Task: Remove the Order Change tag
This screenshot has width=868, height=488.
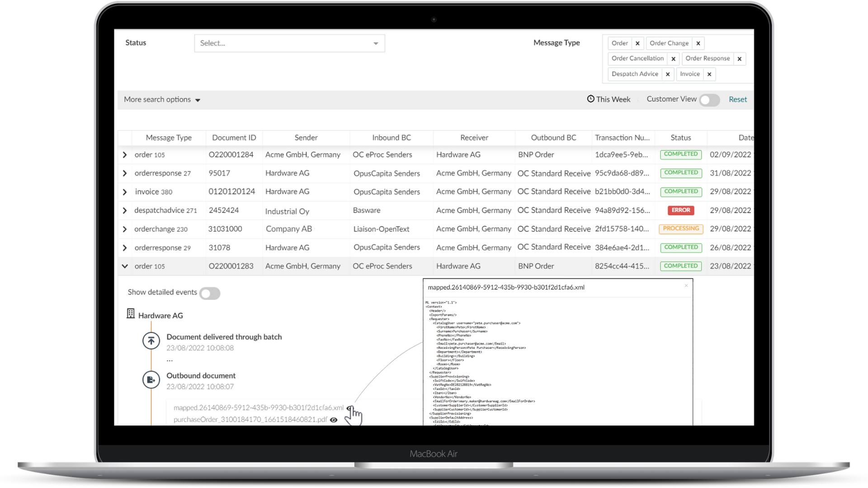Action: pyautogui.click(x=698, y=43)
